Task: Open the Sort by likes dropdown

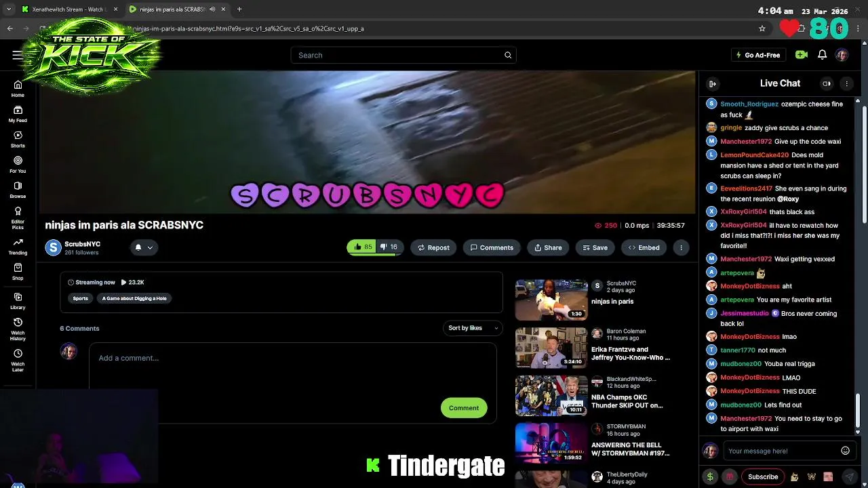Action: [473, 328]
